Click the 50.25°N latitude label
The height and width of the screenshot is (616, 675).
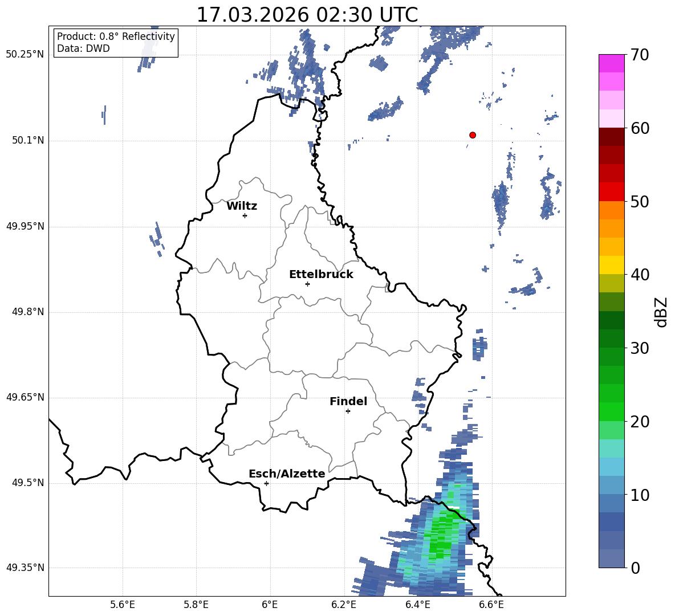click(x=25, y=55)
